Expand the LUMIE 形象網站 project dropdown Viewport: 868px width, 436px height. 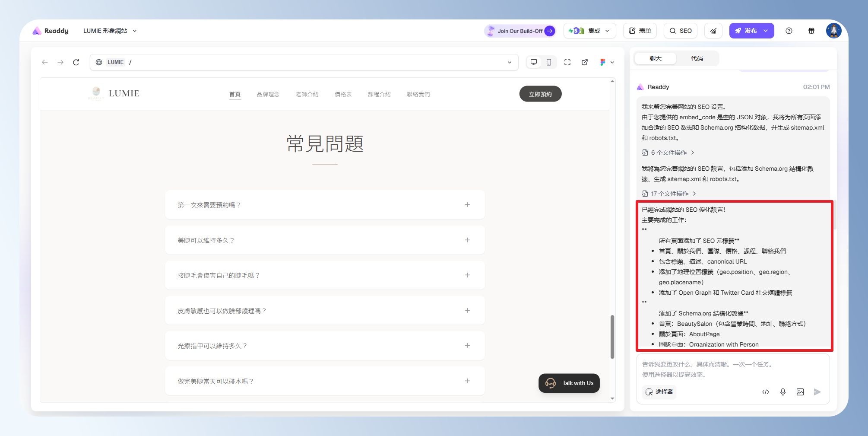click(110, 31)
